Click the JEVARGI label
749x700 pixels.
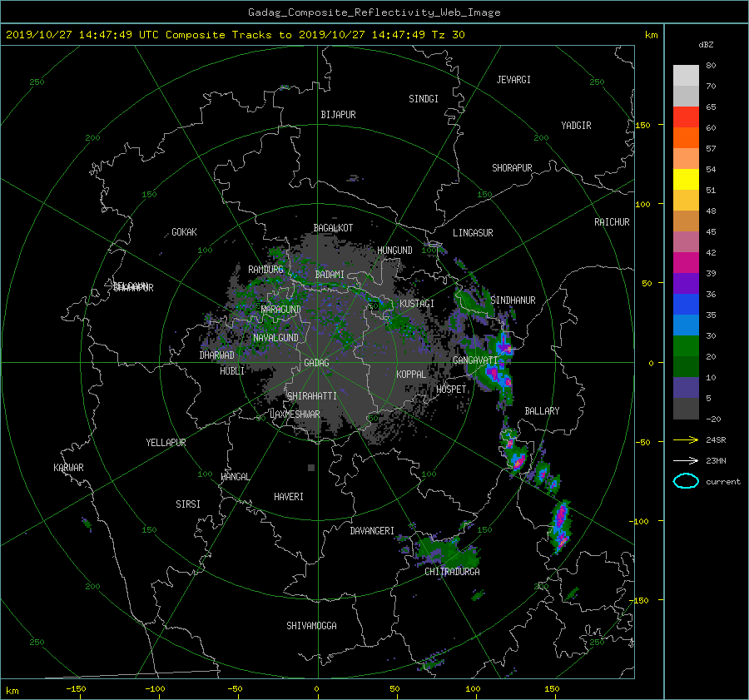pyautogui.click(x=513, y=80)
